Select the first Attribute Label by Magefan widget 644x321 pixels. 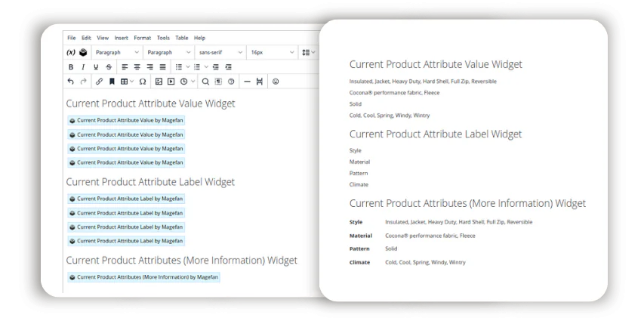[126, 199]
